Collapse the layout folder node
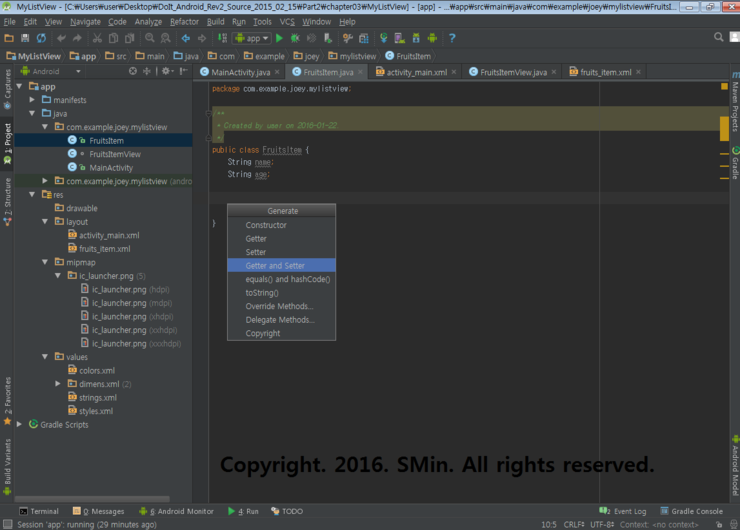The height and width of the screenshot is (530, 740). pyautogui.click(x=45, y=221)
